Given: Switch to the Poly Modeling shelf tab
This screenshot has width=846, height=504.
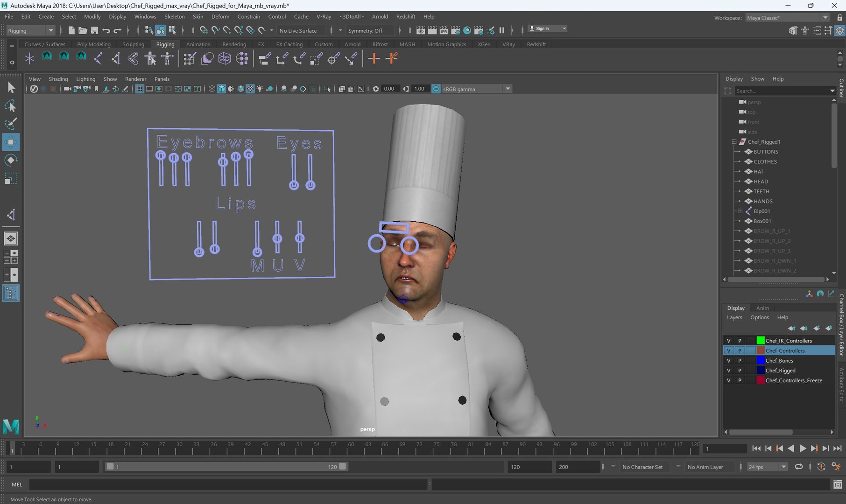Looking at the screenshot, I should click(x=93, y=44).
